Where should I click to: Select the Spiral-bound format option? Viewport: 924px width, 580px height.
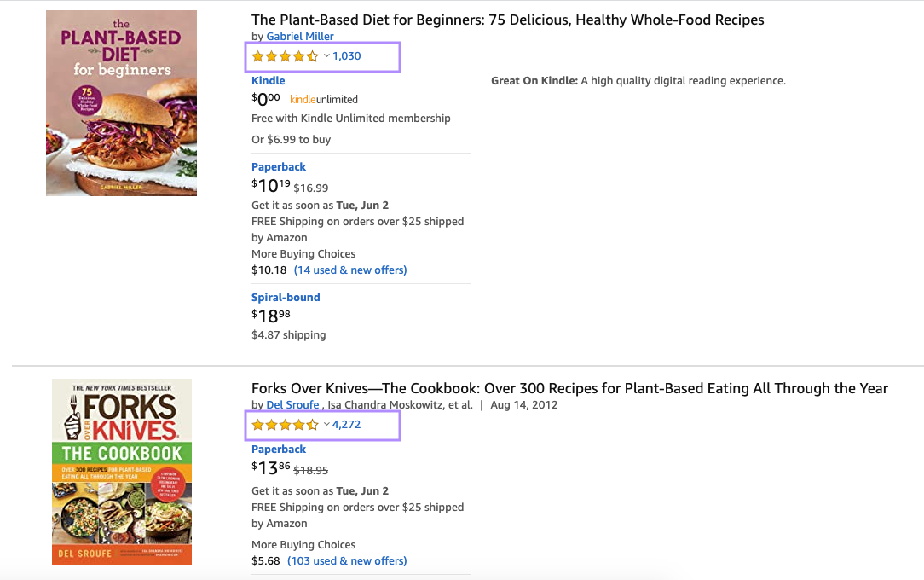point(286,298)
